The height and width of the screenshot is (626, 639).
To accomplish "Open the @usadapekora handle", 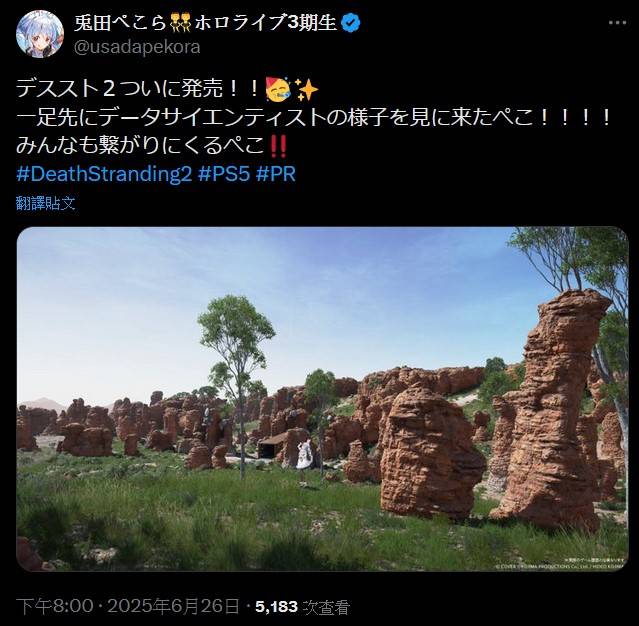I will pos(137,47).
